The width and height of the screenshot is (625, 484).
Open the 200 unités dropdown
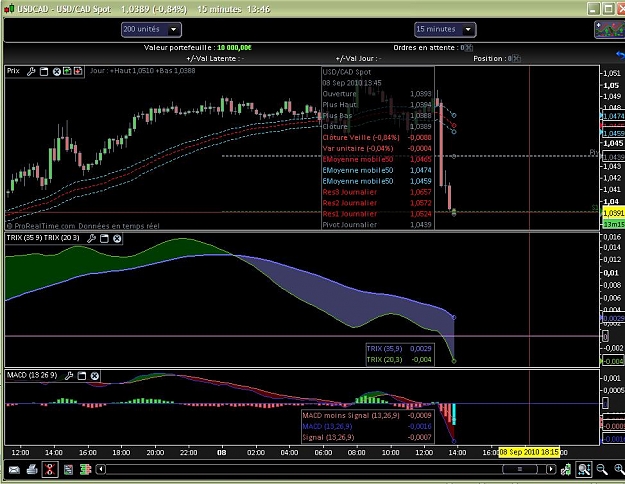(151, 30)
